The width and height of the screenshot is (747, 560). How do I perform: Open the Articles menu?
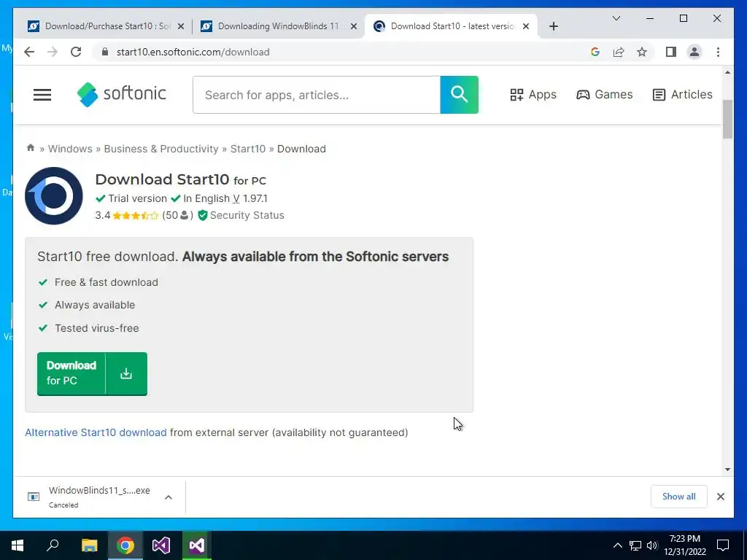pos(682,94)
